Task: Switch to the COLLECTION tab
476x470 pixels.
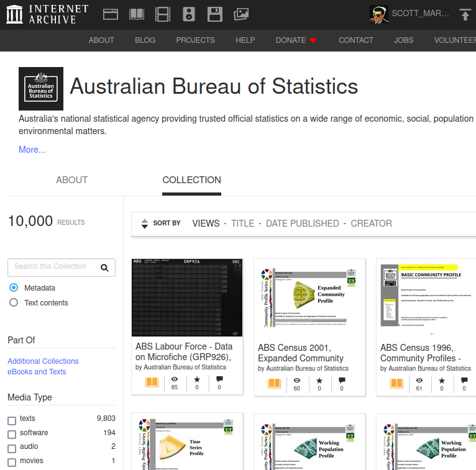Action: pos(191,180)
